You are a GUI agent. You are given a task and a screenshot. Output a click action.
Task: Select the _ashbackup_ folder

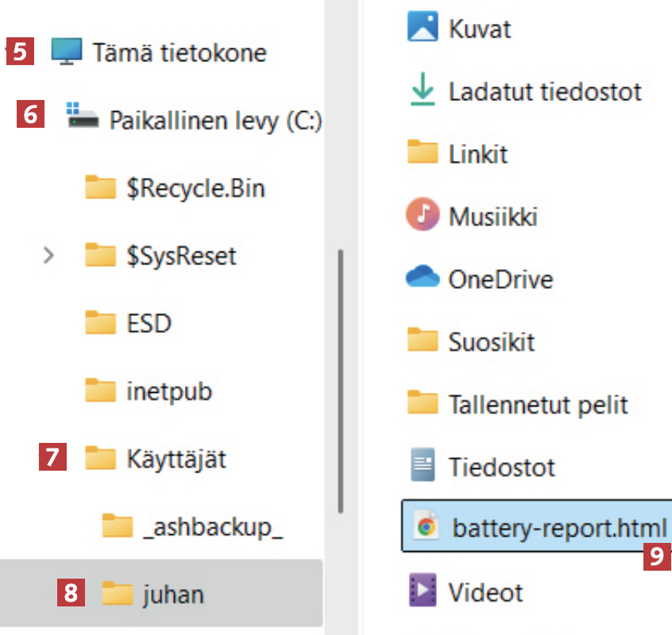click(x=212, y=525)
